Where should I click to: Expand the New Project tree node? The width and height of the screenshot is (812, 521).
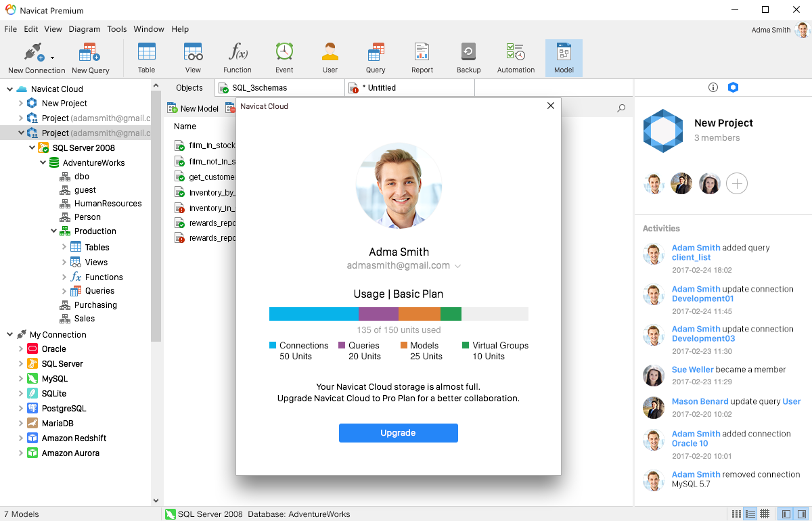tap(20, 104)
